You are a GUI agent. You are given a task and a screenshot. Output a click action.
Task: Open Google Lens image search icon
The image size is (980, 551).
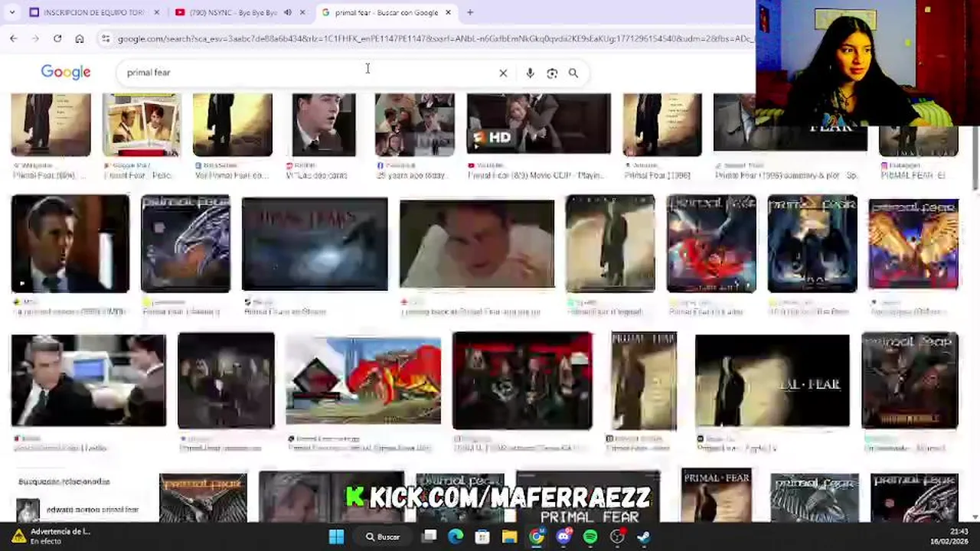pos(552,73)
